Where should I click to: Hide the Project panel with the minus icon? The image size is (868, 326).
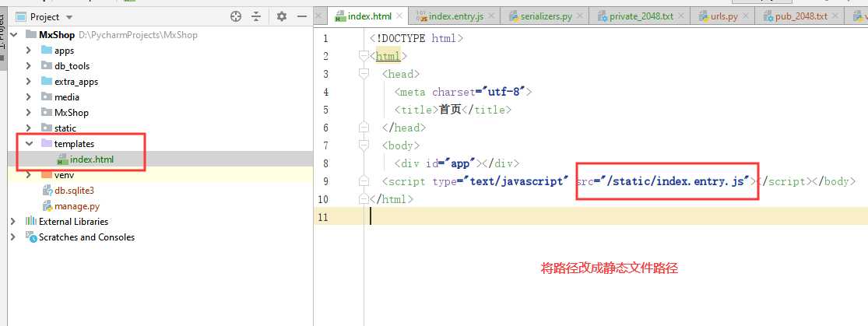click(x=302, y=16)
